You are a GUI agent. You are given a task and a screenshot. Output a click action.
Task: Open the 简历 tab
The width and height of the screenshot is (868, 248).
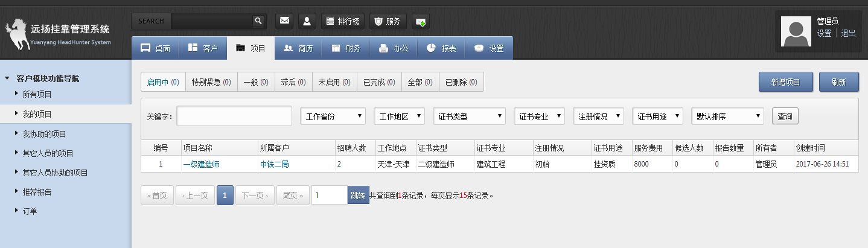tap(298, 48)
